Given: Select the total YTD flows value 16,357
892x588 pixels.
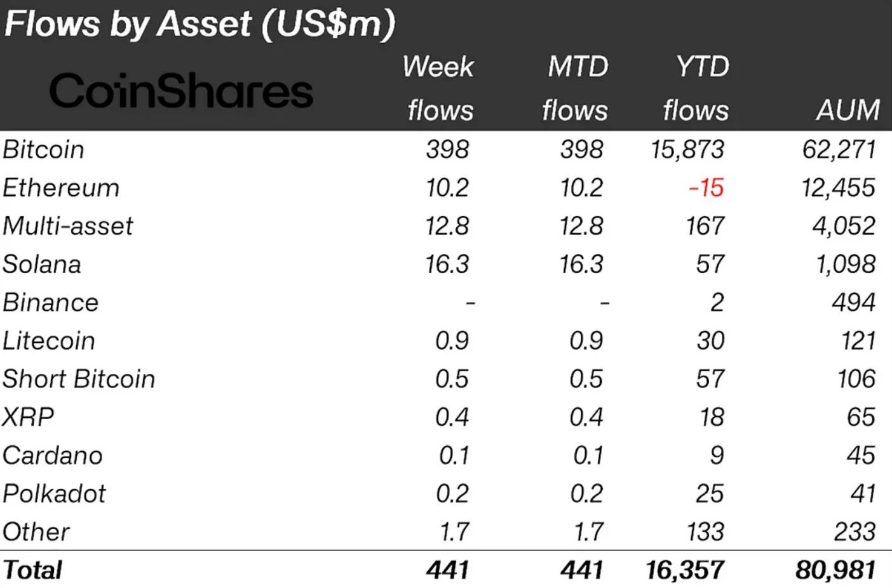Looking at the screenshot, I should [x=685, y=570].
